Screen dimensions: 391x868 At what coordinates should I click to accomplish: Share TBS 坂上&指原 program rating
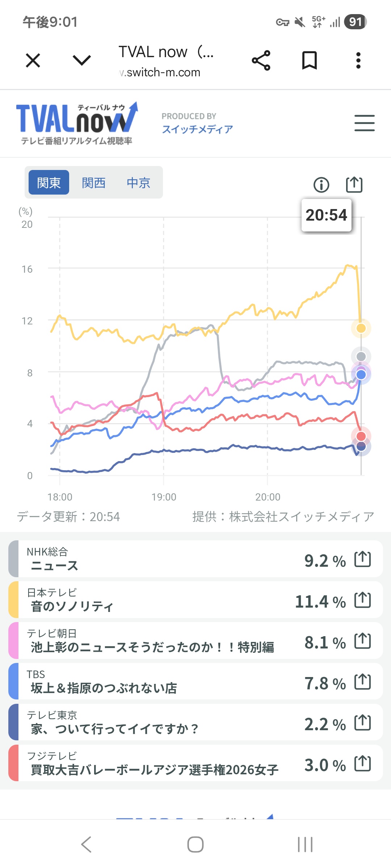pyautogui.click(x=362, y=682)
